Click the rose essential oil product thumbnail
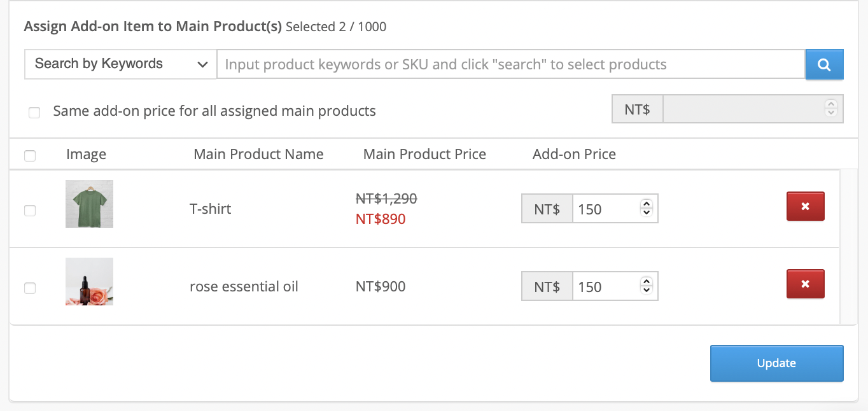 pyautogui.click(x=89, y=281)
